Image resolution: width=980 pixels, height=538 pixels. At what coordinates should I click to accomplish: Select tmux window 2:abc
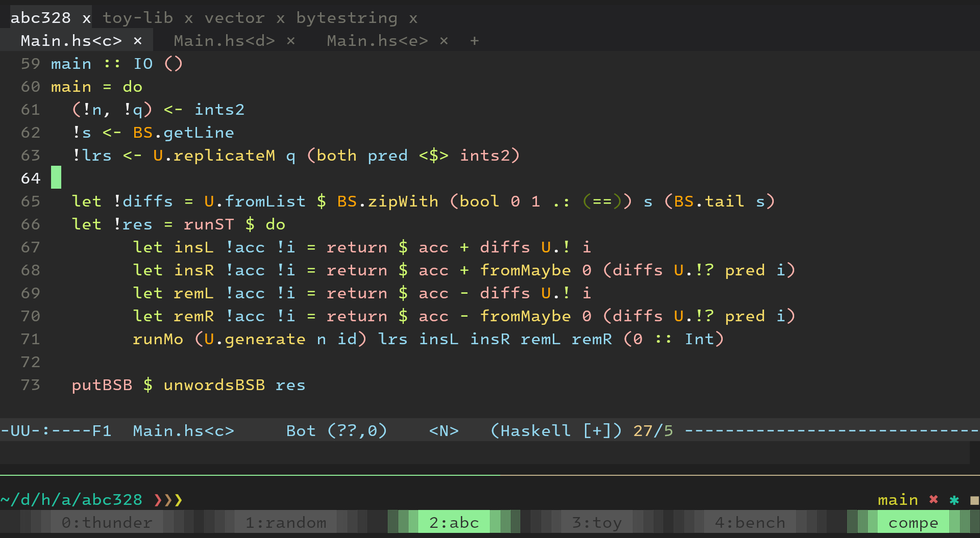454,523
